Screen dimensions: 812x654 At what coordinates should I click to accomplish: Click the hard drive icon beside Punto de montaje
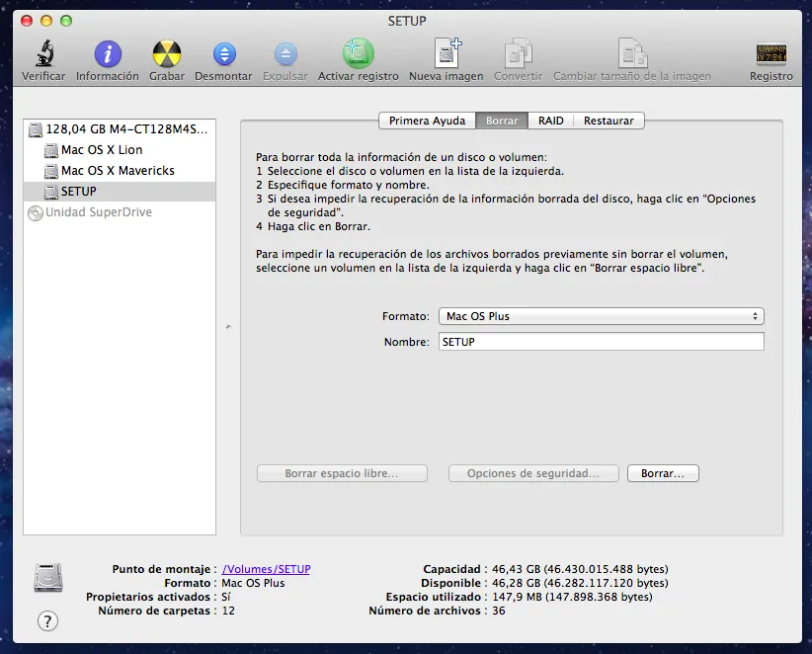click(48, 577)
